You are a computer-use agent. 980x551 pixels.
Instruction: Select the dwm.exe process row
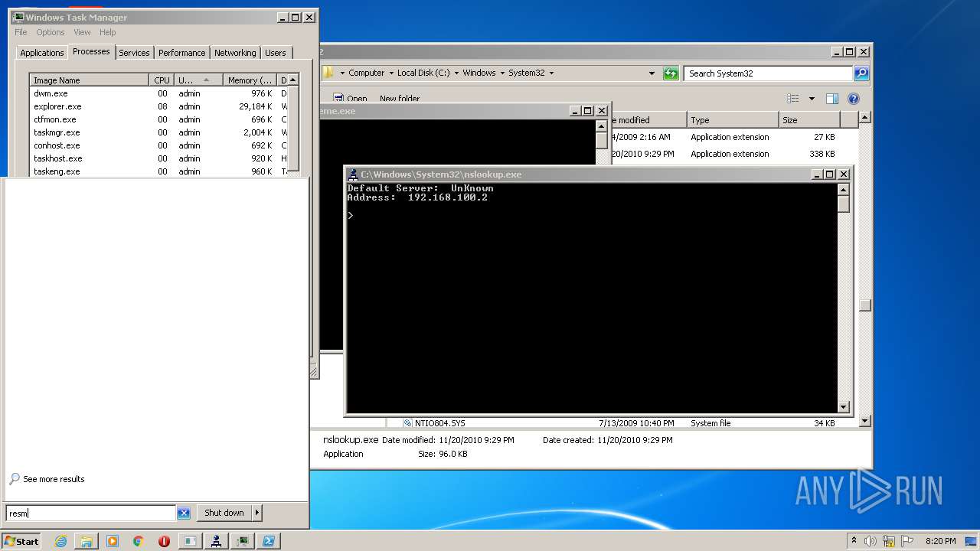coord(159,93)
